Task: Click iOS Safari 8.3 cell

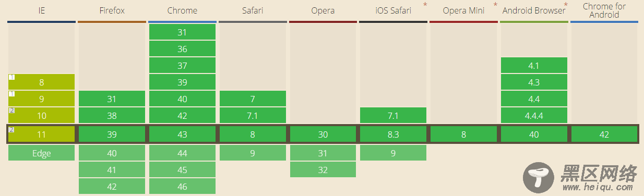Action: (393, 134)
